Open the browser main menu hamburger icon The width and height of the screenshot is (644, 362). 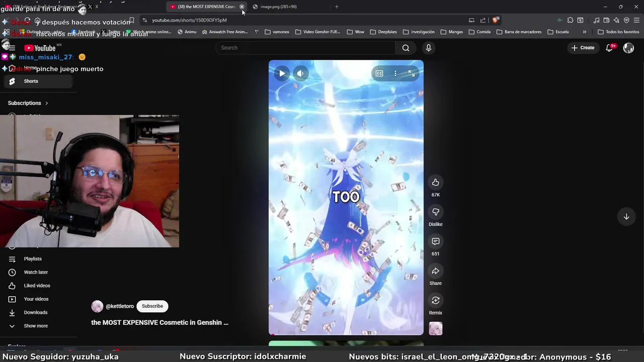pos(636,20)
